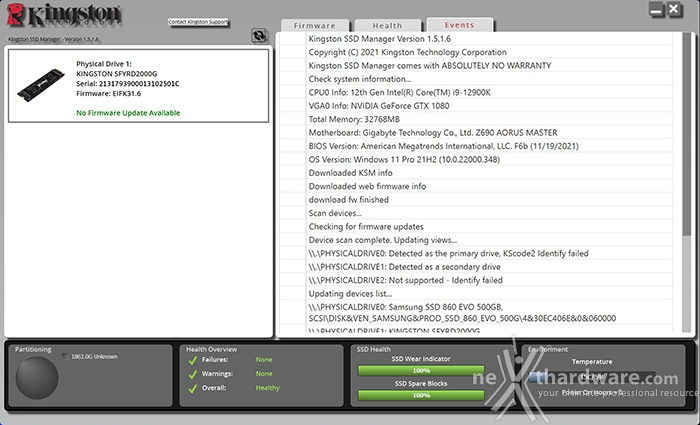The image size is (700, 425).
Task: Select 'No Firmware Update Available' text
Action: point(128,113)
